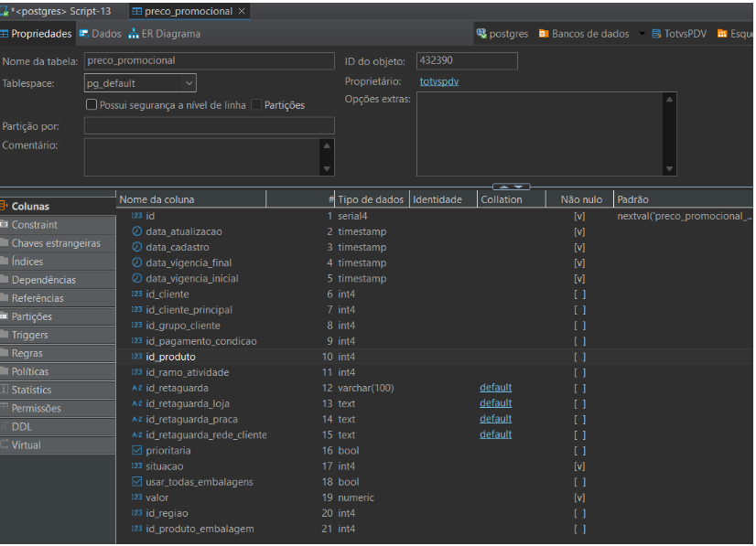
Task: Open the Tablespace pg_default combo box
Action: point(140,83)
